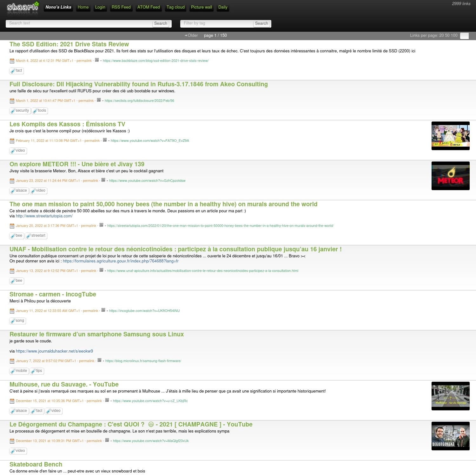
Task: Open backblaze.com SSD stats URL
Action: (155, 61)
